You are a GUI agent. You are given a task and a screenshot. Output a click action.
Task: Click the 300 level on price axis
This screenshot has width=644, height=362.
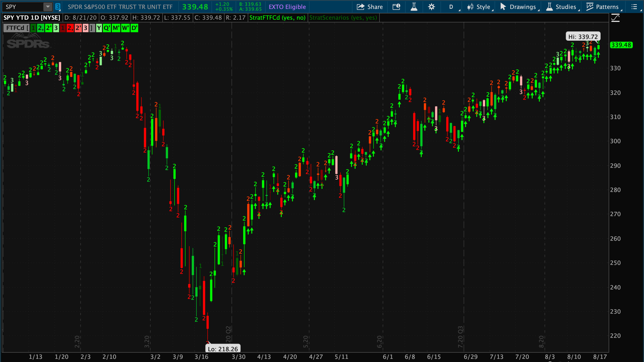615,141
